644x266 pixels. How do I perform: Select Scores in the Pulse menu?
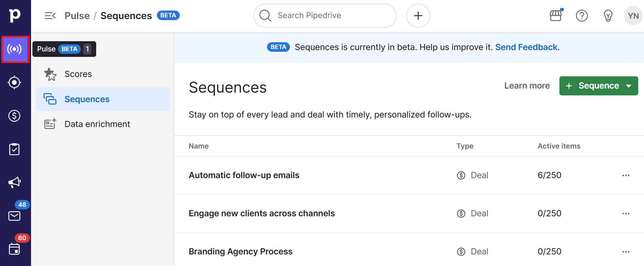tap(103, 74)
